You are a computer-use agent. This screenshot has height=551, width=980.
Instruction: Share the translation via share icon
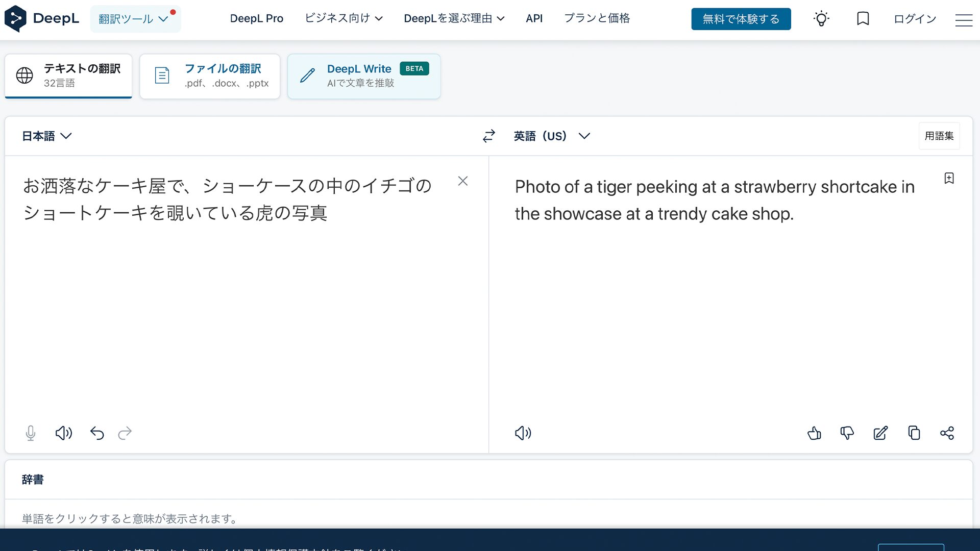(x=947, y=433)
